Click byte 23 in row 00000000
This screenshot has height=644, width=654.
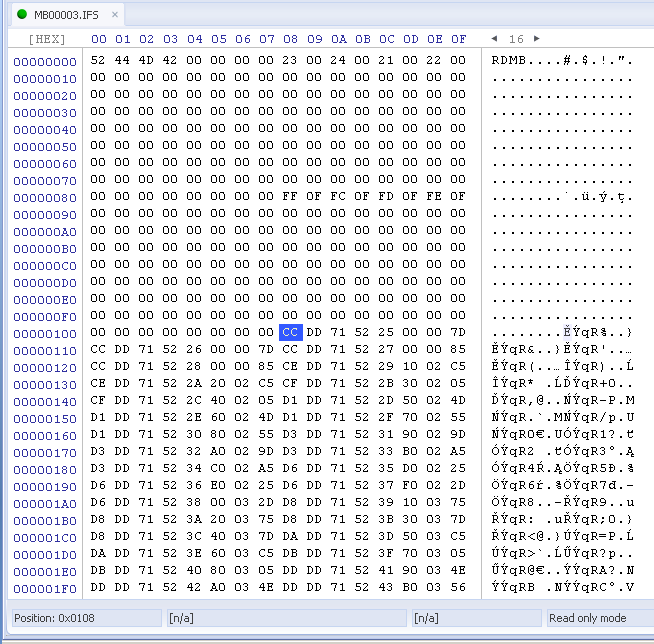pyautogui.click(x=290, y=60)
